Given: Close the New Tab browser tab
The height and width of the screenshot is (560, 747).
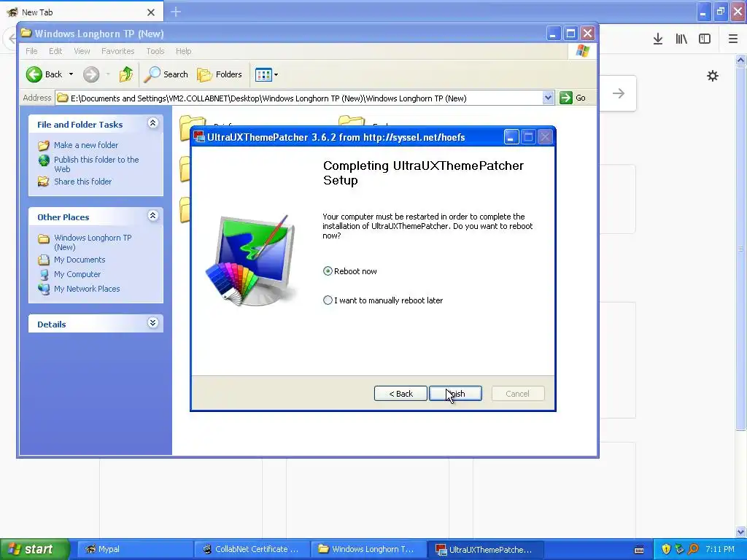Looking at the screenshot, I should coord(151,12).
